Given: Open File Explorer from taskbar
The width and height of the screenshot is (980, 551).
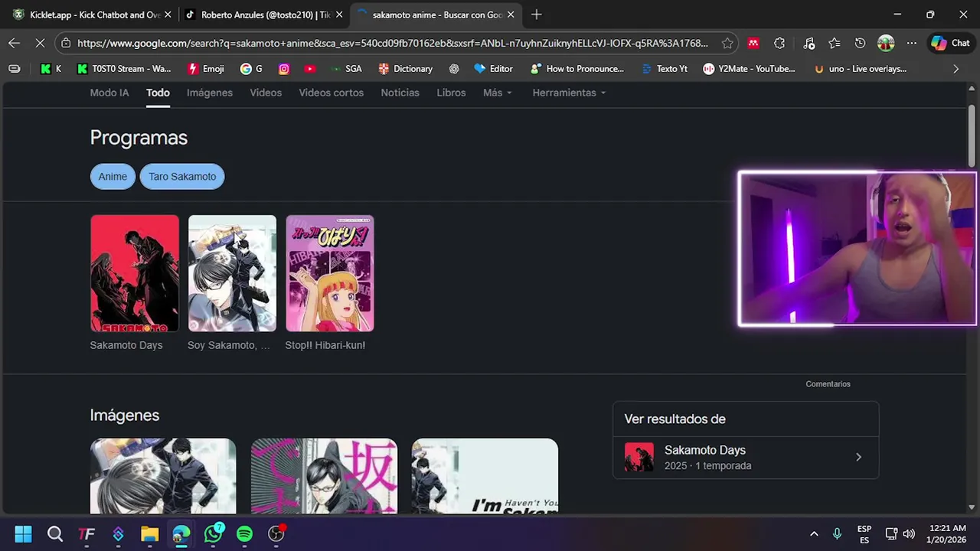Looking at the screenshot, I should tap(149, 533).
